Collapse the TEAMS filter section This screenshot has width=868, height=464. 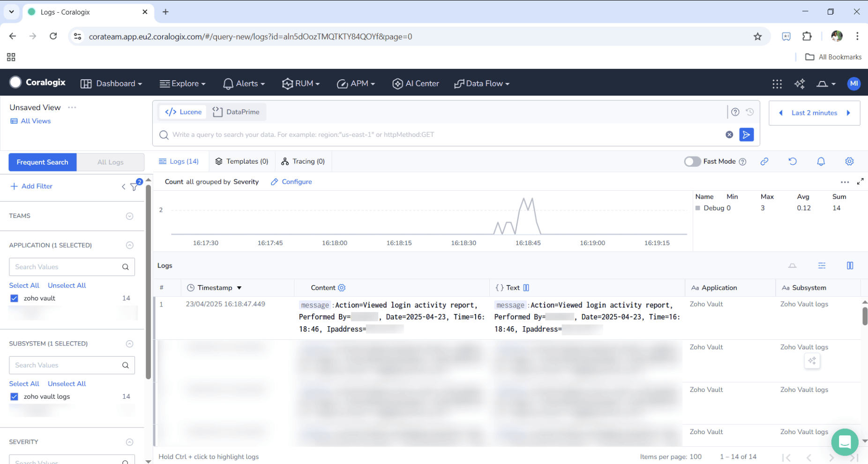tap(130, 216)
